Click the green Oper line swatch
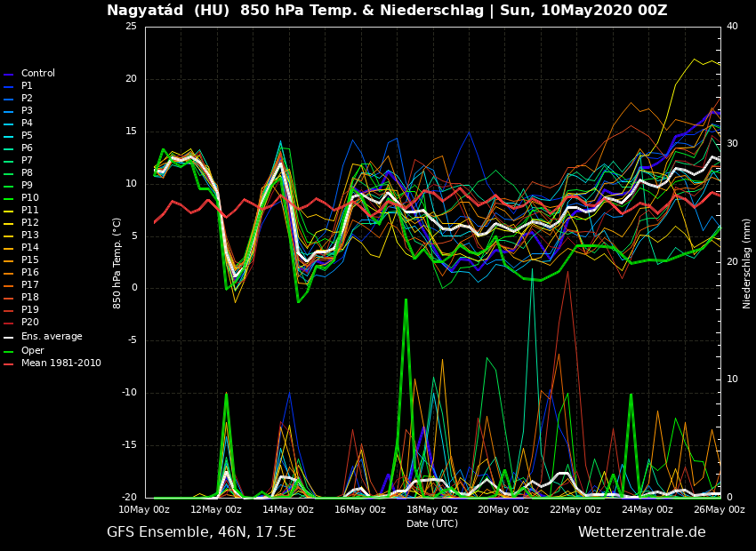Viewport: 756px width, 551px height. [9, 352]
